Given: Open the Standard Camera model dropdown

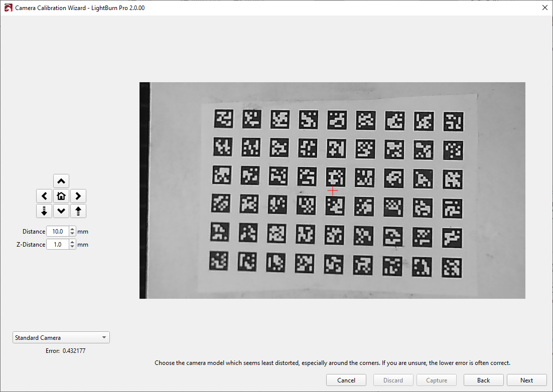Looking at the screenshot, I should 61,338.
